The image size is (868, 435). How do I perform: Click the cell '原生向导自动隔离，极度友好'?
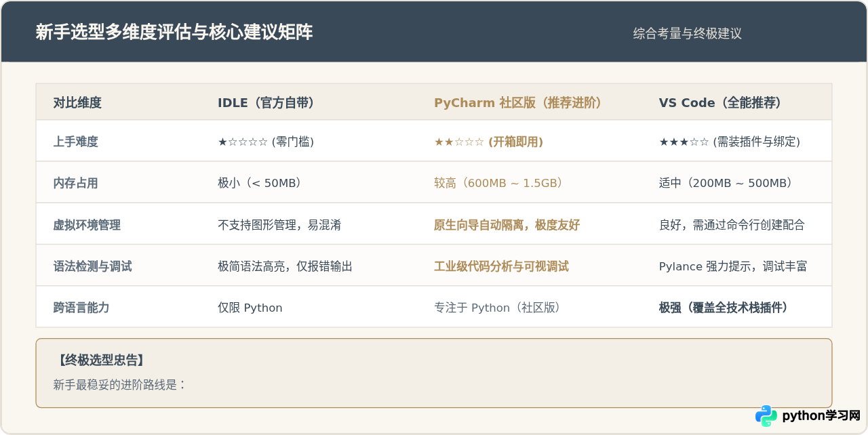point(507,225)
